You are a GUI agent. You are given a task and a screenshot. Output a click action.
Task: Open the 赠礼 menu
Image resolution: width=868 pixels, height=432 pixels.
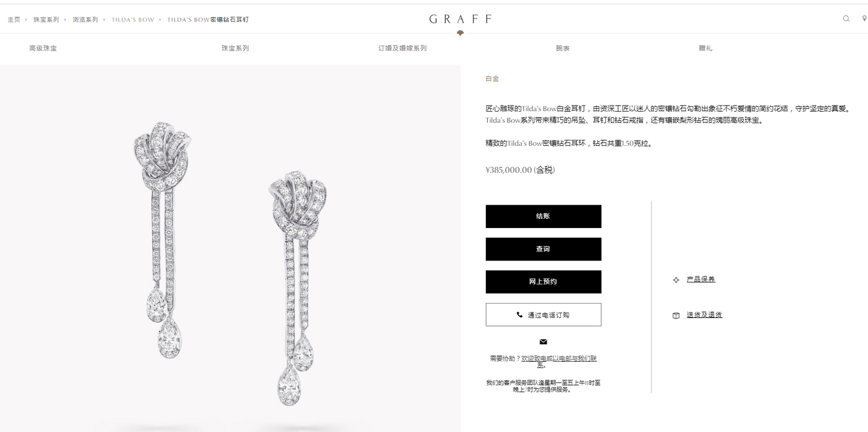(705, 48)
